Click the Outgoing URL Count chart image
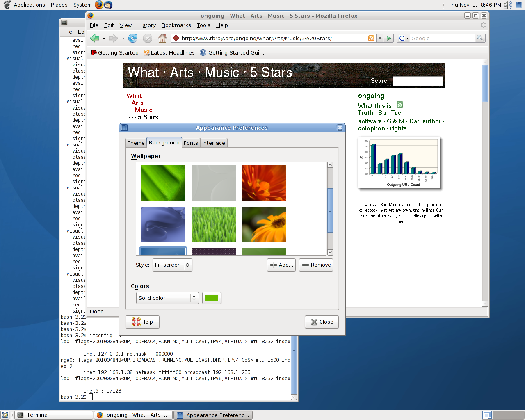 [399, 163]
